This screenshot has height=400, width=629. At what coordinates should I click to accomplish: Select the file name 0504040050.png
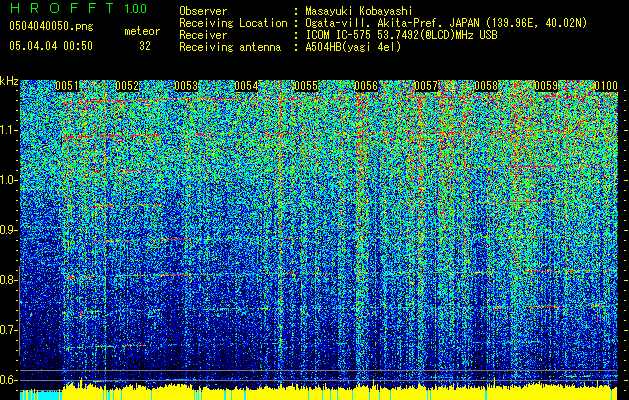point(51,26)
